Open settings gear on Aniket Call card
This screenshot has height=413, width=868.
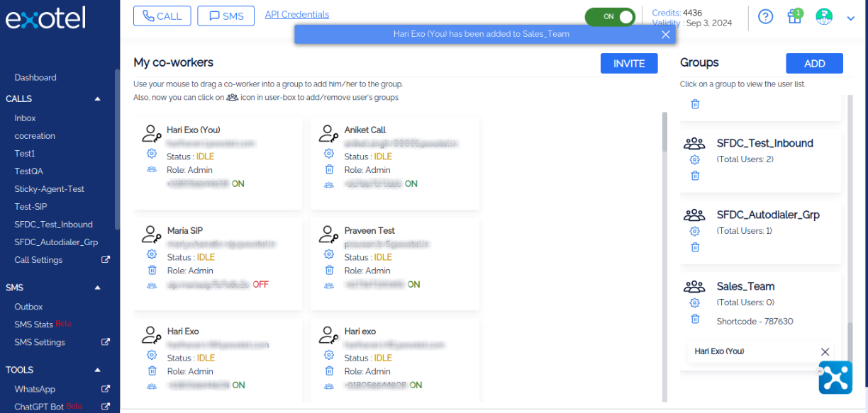coord(328,153)
